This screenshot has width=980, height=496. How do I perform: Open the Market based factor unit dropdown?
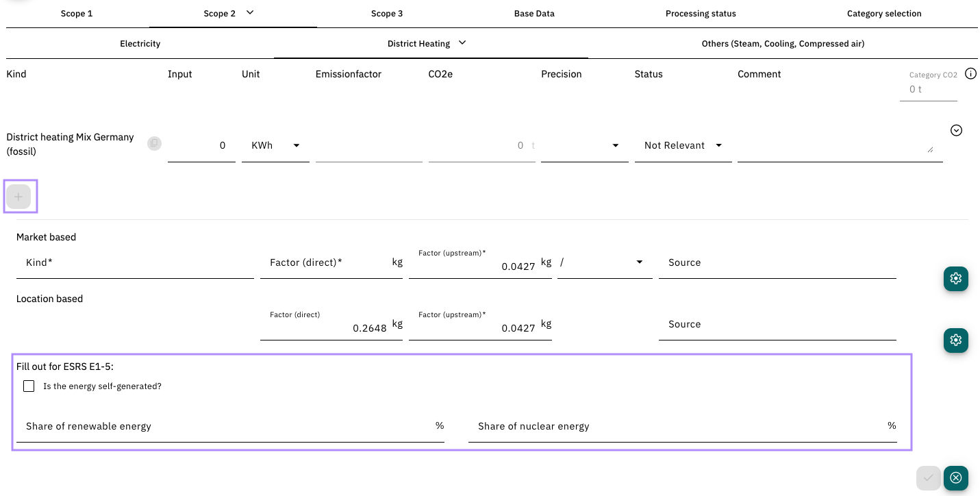605,262
